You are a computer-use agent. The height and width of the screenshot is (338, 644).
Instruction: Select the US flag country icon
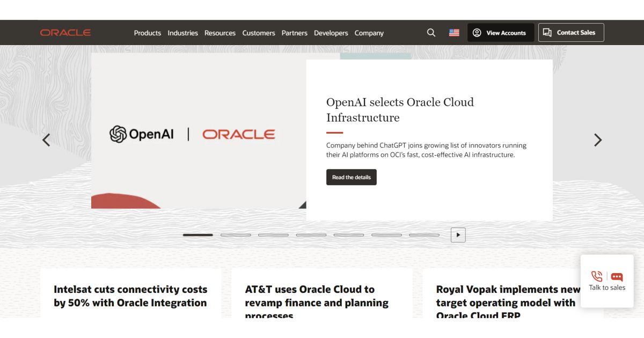454,33
